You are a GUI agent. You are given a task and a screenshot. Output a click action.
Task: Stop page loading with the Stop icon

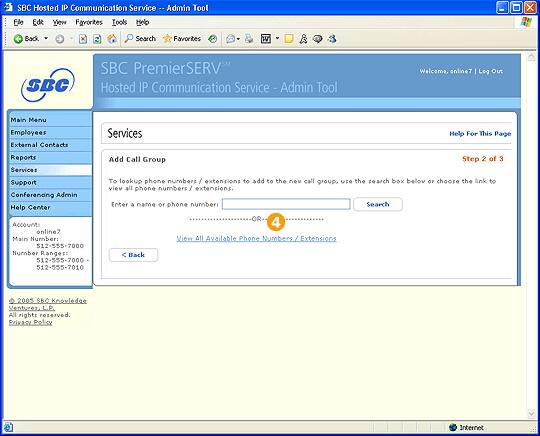[83, 39]
